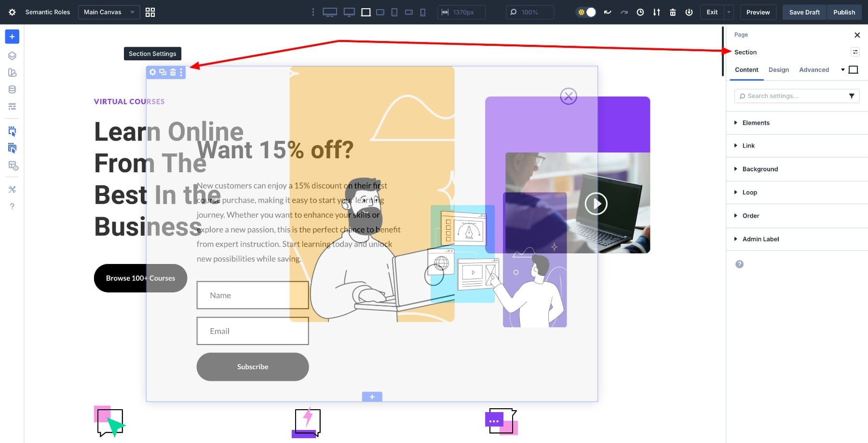Expand the Background settings group

pos(760,169)
